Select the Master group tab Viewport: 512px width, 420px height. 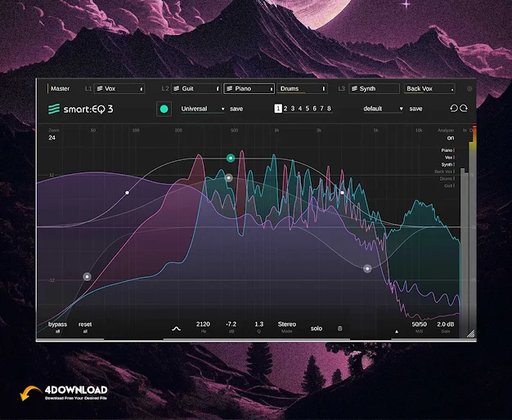tap(60, 89)
